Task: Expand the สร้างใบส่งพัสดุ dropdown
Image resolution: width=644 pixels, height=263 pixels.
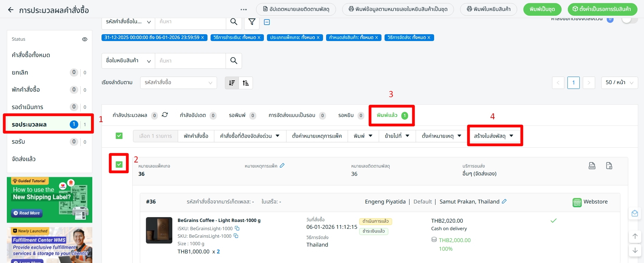Action: [x=494, y=136]
